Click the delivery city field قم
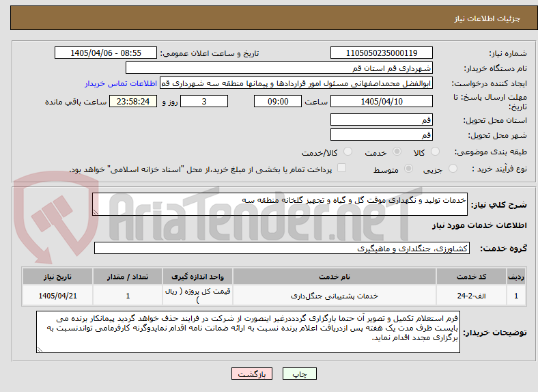The width and height of the screenshot is (538, 392). pyautogui.click(x=381, y=135)
